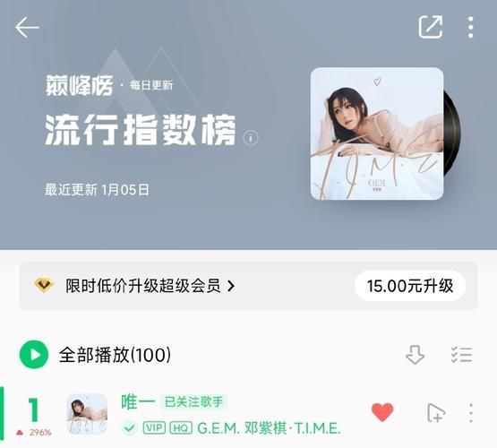Open the T.I.M.E. album cover art

tap(376, 134)
